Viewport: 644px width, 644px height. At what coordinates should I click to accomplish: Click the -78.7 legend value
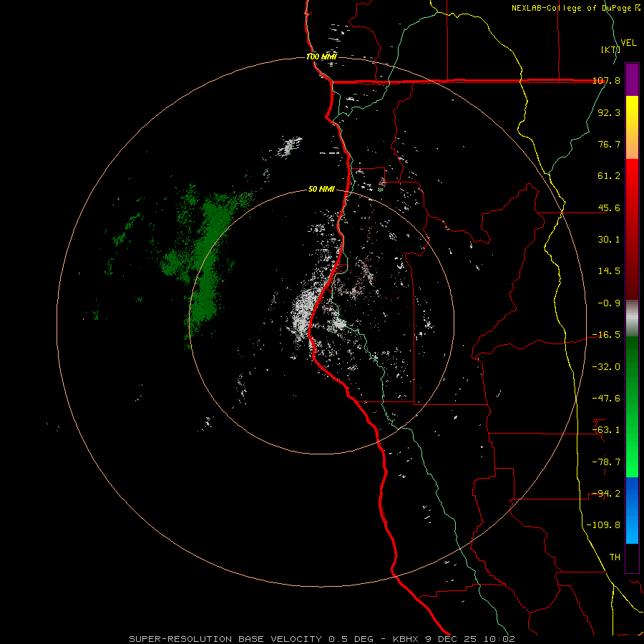pos(607,462)
